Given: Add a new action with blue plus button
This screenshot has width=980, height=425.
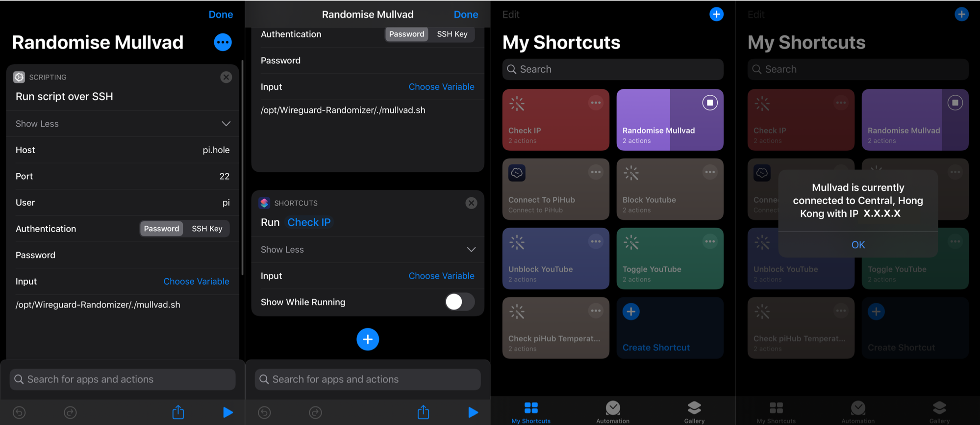Looking at the screenshot, I should coord(368,339).
